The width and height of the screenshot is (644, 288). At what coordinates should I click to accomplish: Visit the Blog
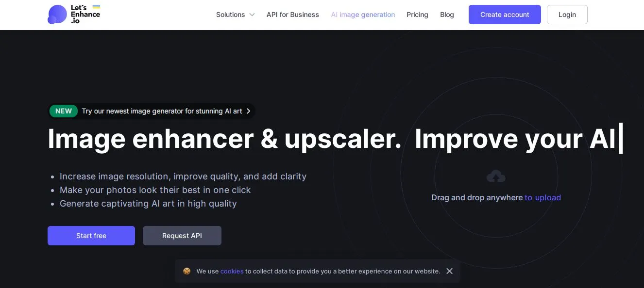point(447,15)
